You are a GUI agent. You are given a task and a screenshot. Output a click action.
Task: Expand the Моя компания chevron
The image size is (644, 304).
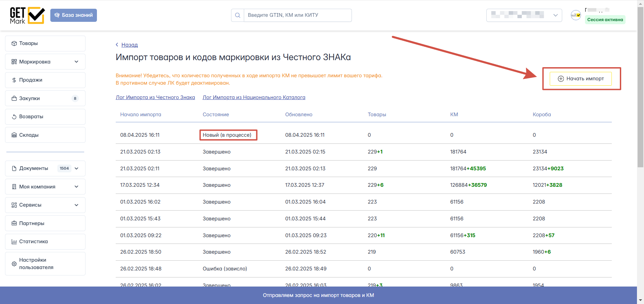pyautogui.click(x=76, y=187)
